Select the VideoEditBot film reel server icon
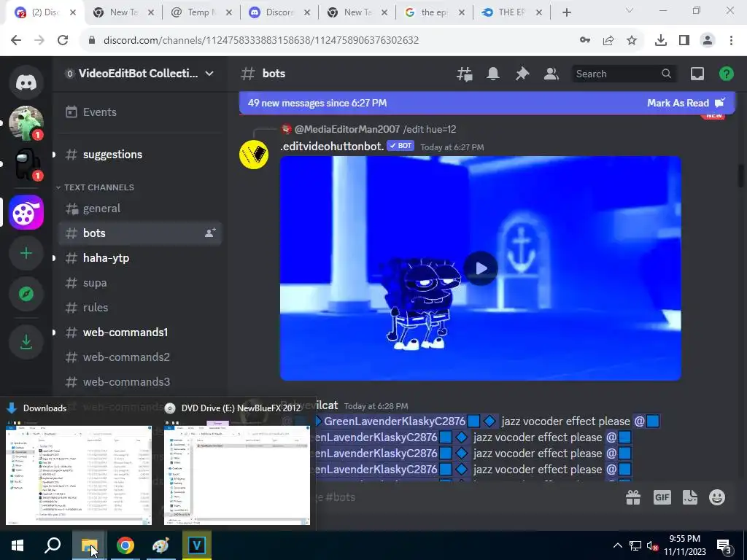The width and height of the screenshot is (747, 560). pos(26,212)
